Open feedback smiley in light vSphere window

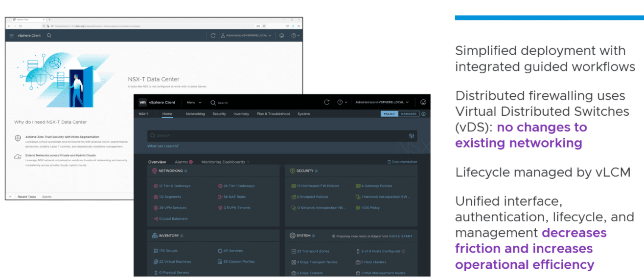282,36
